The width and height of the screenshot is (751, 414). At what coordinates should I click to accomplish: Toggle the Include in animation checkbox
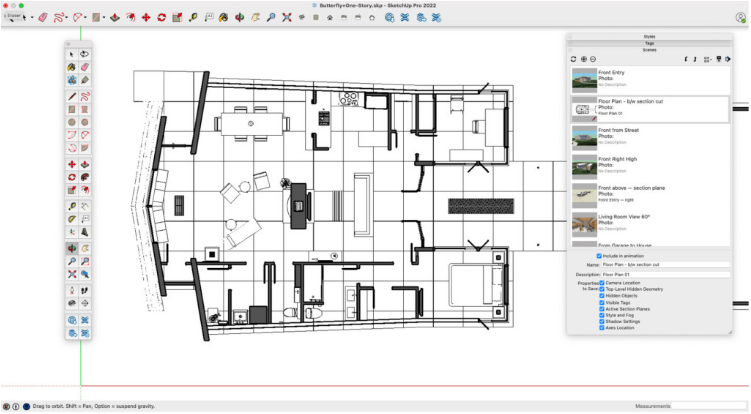[x=600, y=255]
